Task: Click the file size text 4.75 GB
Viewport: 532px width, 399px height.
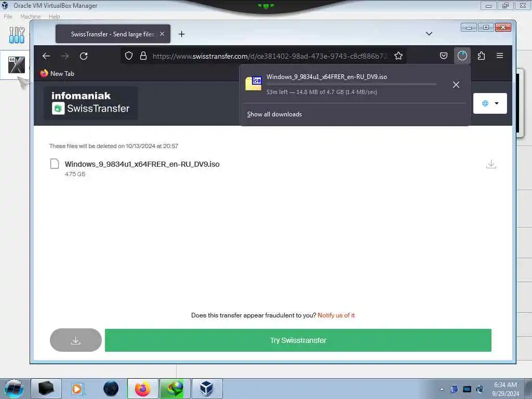Action: (75, 174)
